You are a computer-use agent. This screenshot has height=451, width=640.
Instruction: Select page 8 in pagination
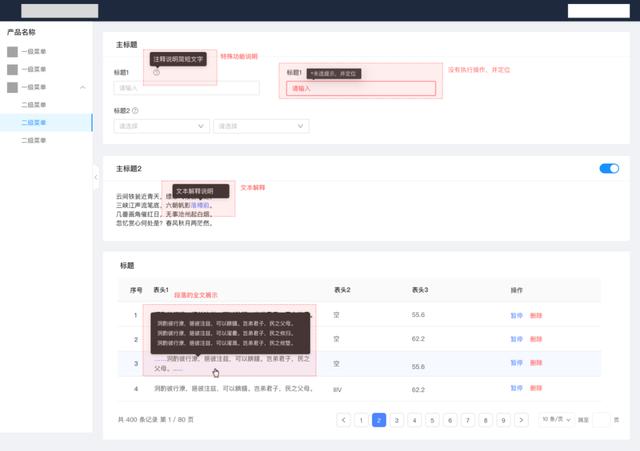coord(486,420)
